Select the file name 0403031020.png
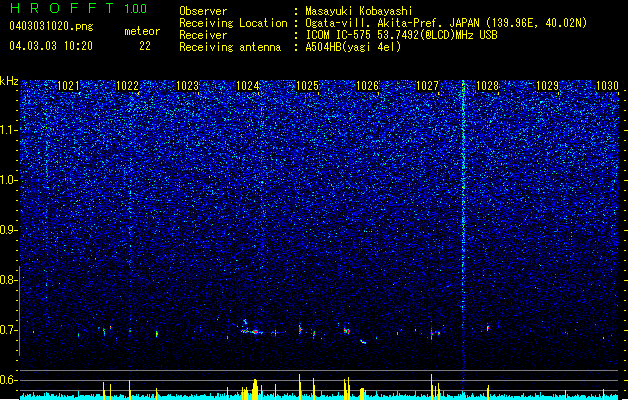The width and height of the screenshot is (629, 400). 51,26
